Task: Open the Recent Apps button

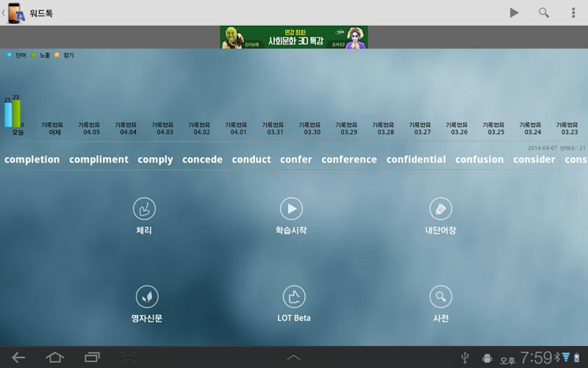Action: [92, 358]
